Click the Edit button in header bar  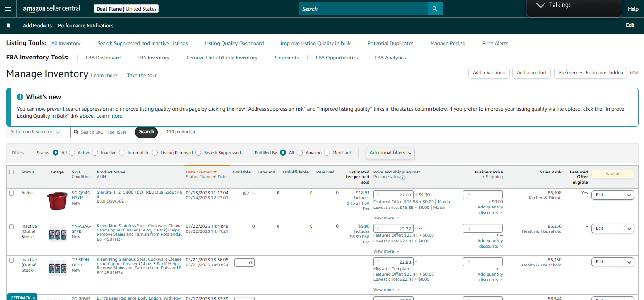630,25
